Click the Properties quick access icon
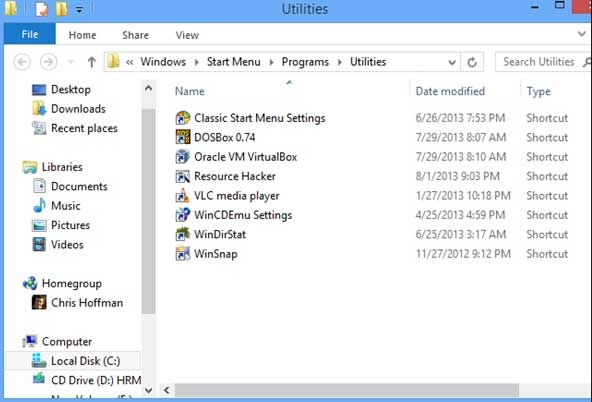The height and width of the screenshot is (402, 592). pyautogui.click(x=41, y=9)
